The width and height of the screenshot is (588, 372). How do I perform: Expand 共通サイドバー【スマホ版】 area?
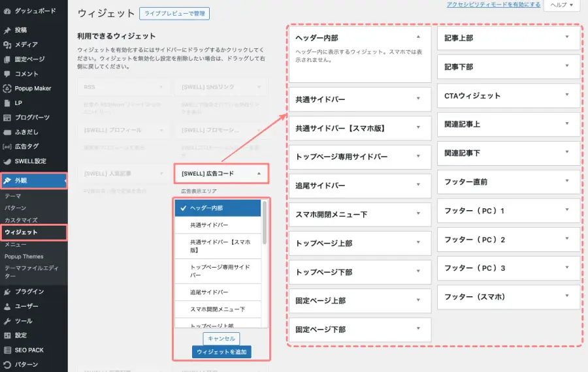coord(418,127)
